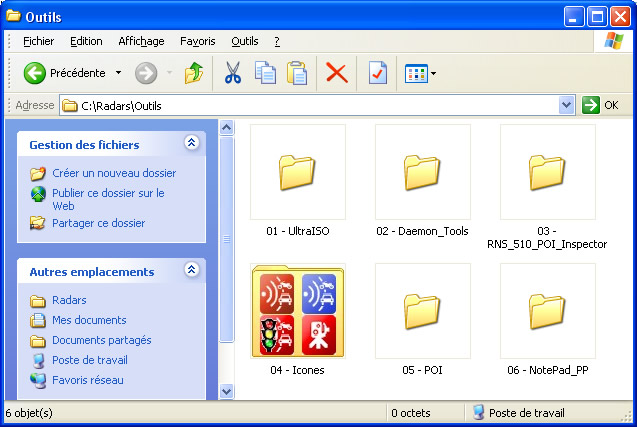Click the Mes documents icon
Viewport: 637px width, 427px height.
pos(38,321)
